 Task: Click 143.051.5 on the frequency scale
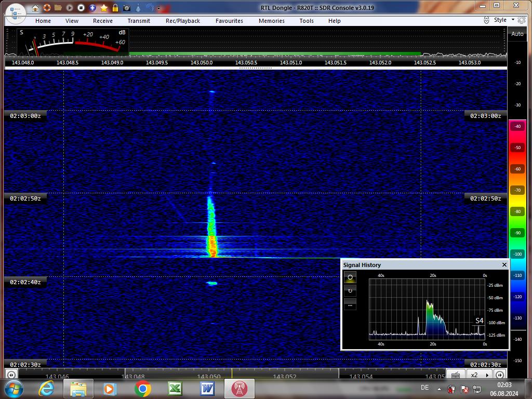click(336, 62)
